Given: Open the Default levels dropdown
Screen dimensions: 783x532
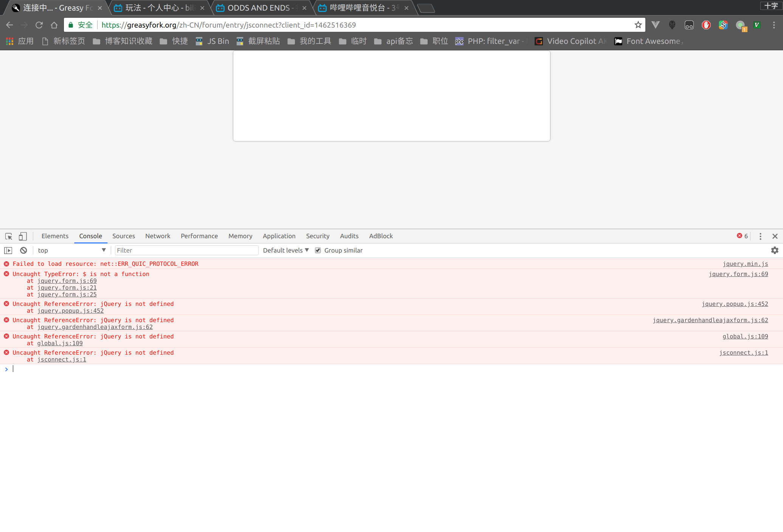Looking at the screenshot, I should (x=285, y=250).
